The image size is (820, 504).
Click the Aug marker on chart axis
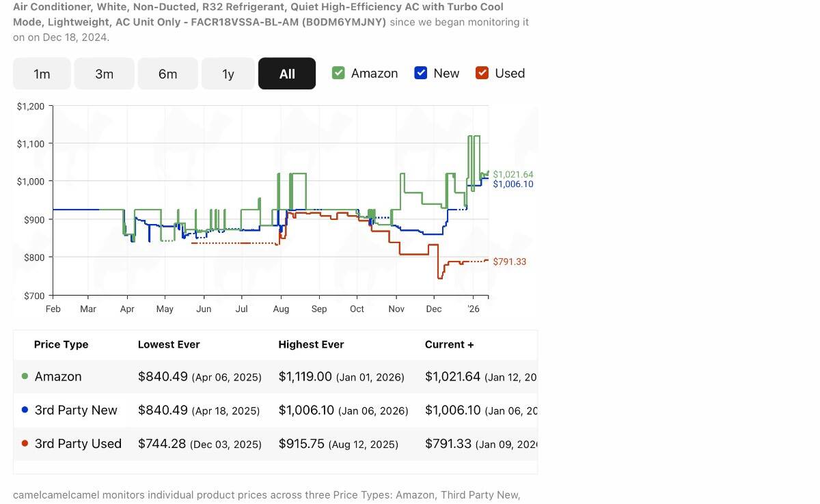pyautogui.click(x=280, y=309)
